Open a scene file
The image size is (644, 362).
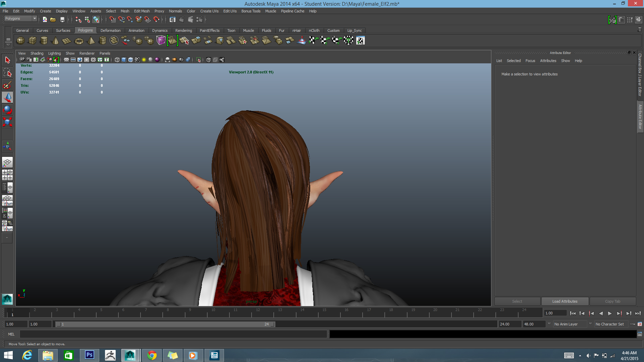[x=53, y=19]
